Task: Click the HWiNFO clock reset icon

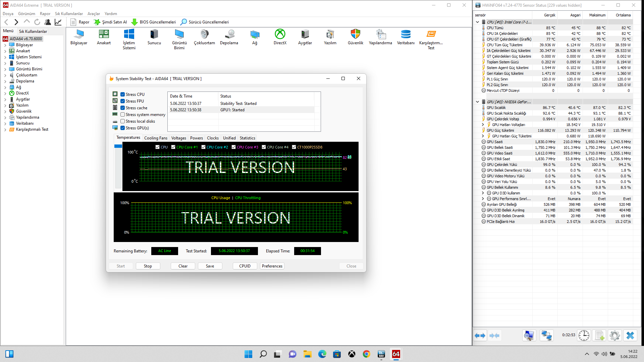Action: [584, 335]
